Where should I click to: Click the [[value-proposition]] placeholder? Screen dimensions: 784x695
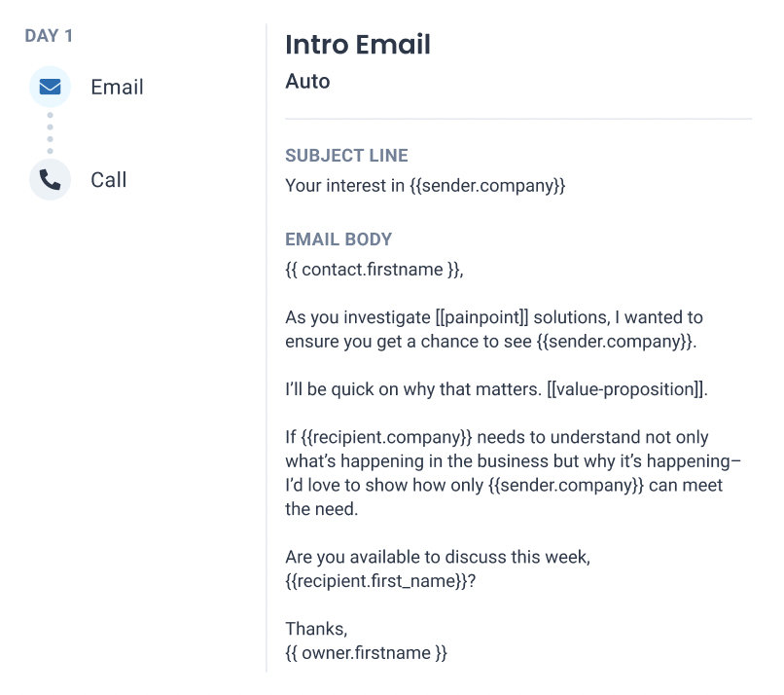click(x=626, y=389)
